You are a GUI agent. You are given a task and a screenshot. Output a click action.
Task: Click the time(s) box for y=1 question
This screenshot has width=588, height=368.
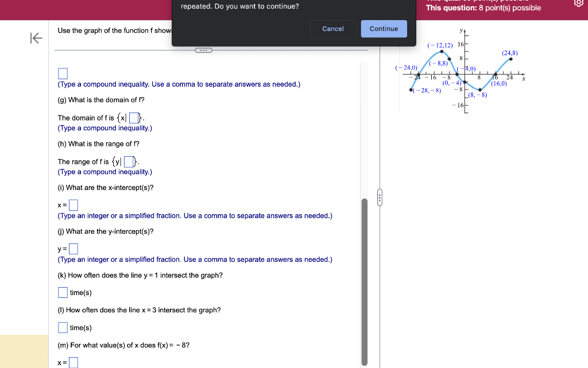[x=62, y=292]
